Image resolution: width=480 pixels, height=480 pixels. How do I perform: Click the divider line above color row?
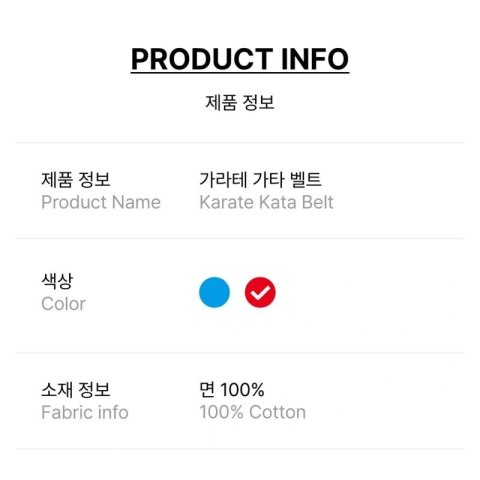tap(240, 238)
